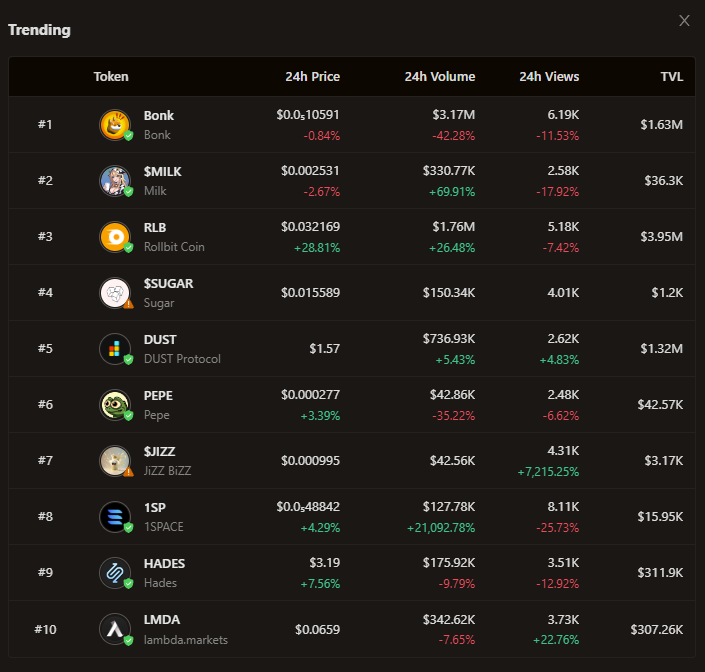Click the DUST Protocol logo
The width and height of the screenshot is (705, 672).
[115, 349]
